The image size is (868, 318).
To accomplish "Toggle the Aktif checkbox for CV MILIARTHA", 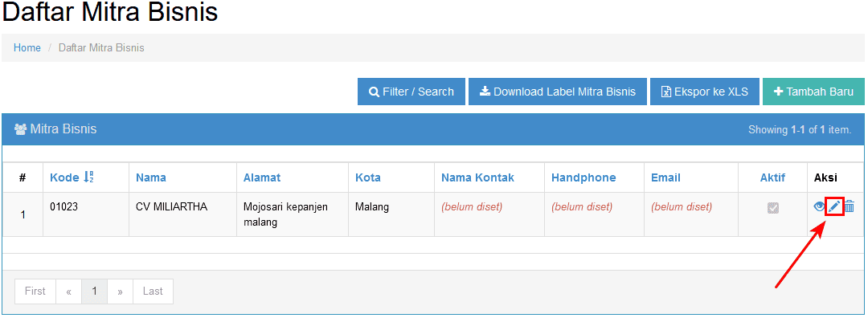I will click(x=773, y=208).
